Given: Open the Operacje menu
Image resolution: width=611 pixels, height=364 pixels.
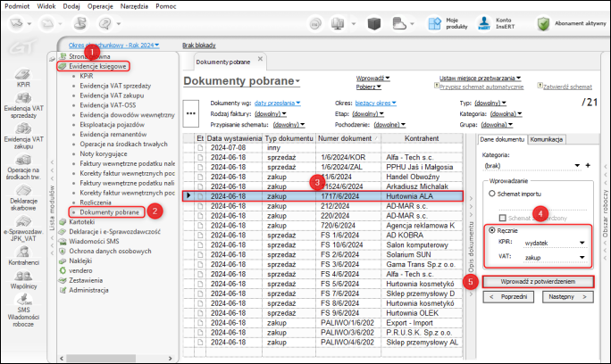Looking at the screenshot, I should point(100,4).
